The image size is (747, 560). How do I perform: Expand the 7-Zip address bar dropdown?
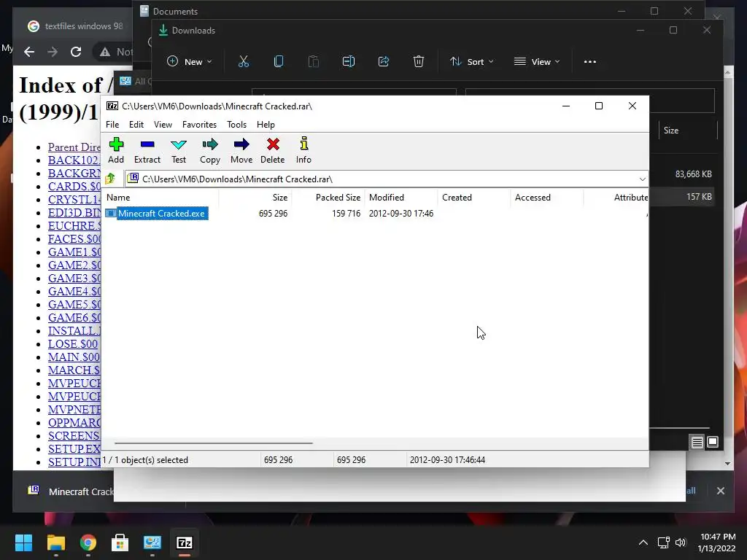point(642,179)
